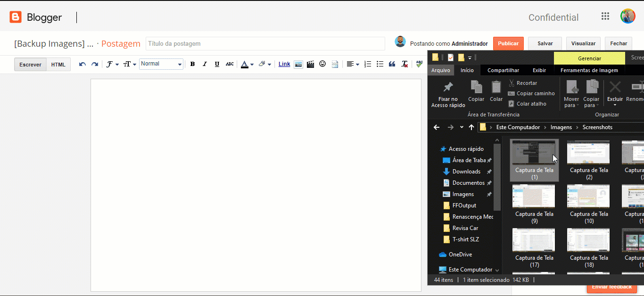Click the properties icon in Explorer title bar
This screenshot has height=296, width=644.
point(451,58)
